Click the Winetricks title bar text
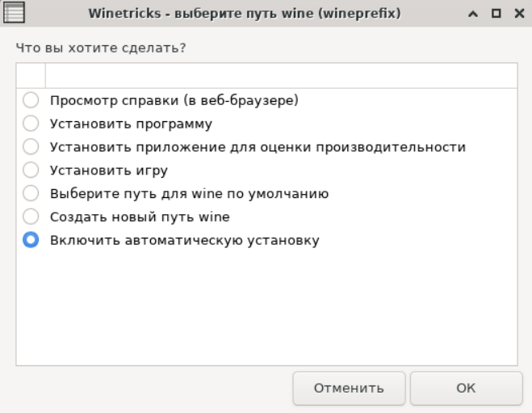This screenshot has height=413, width=532. click(253, 15)
